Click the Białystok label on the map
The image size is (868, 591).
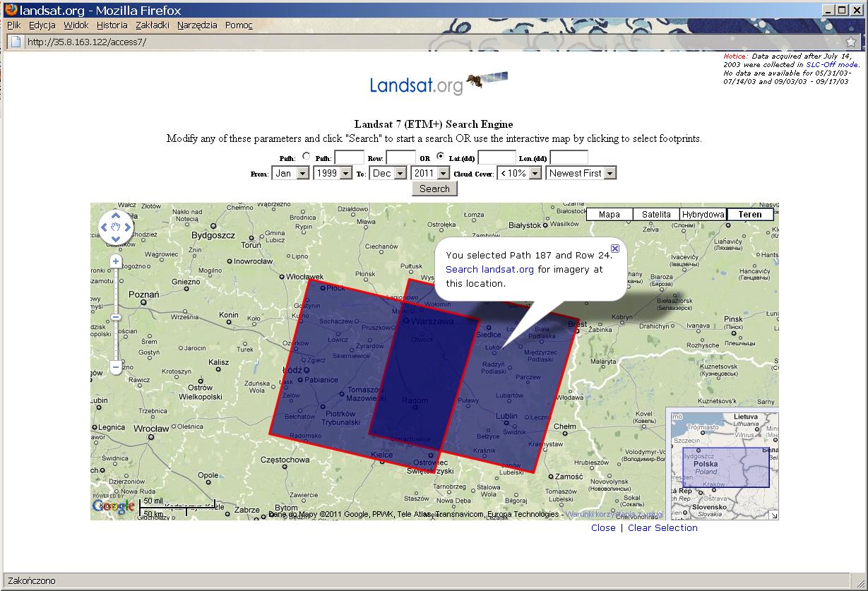525,225
